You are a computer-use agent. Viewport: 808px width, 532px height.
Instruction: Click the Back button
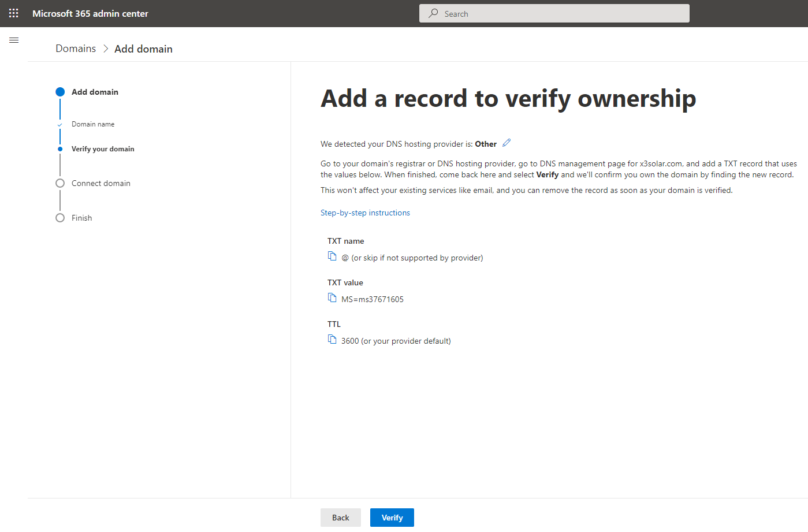point(341,518)
